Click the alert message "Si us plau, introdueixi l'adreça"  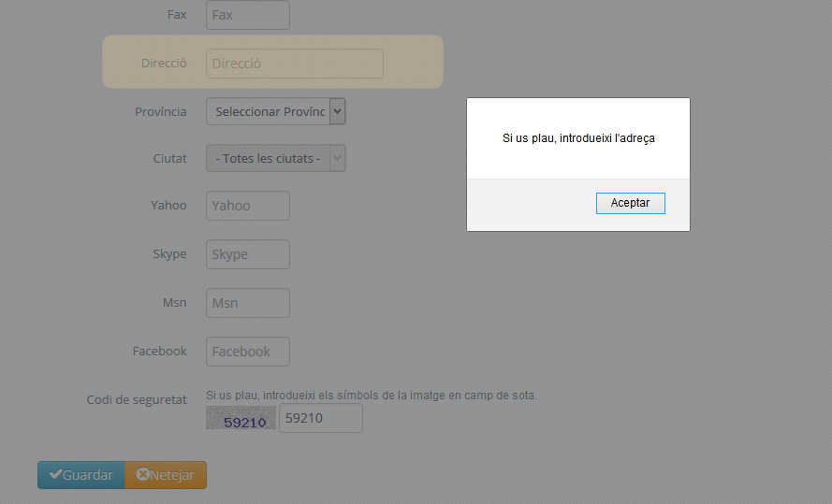pos(578,138)
